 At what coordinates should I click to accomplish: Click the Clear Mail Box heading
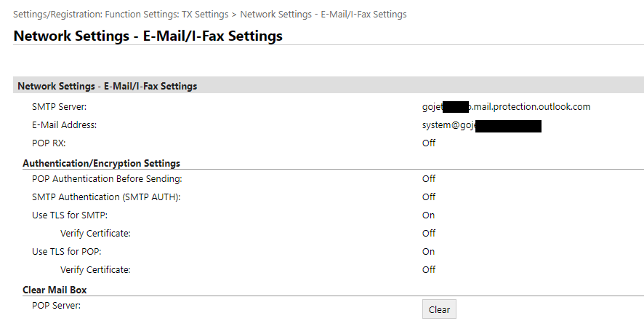(x=55, y=290)
